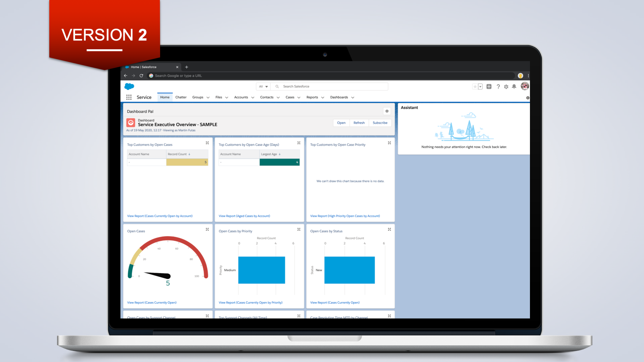Open the App Launcher grid icon
Image resolution: width=644 pixels, height=362 pixels.
pos(129,97)
